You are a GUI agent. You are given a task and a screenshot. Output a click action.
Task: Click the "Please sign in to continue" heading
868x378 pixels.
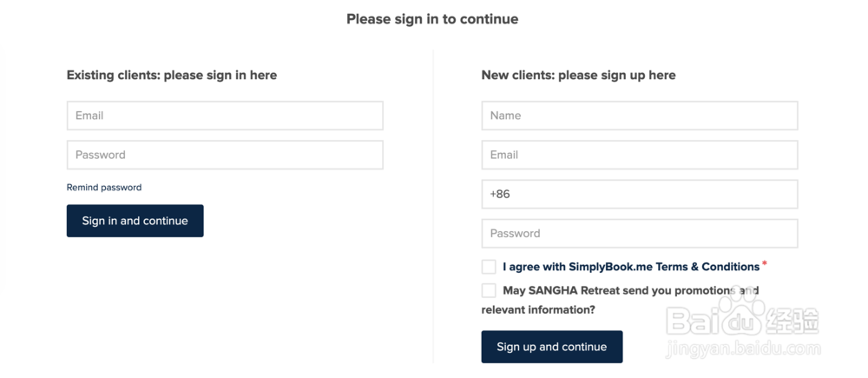click(x=432, y=19)
